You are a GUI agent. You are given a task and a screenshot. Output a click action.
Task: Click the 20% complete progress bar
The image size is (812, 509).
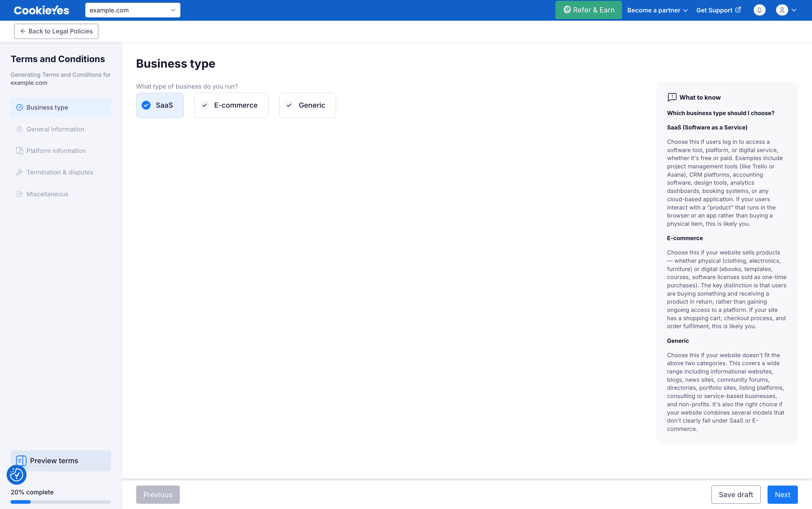point(60,502)
